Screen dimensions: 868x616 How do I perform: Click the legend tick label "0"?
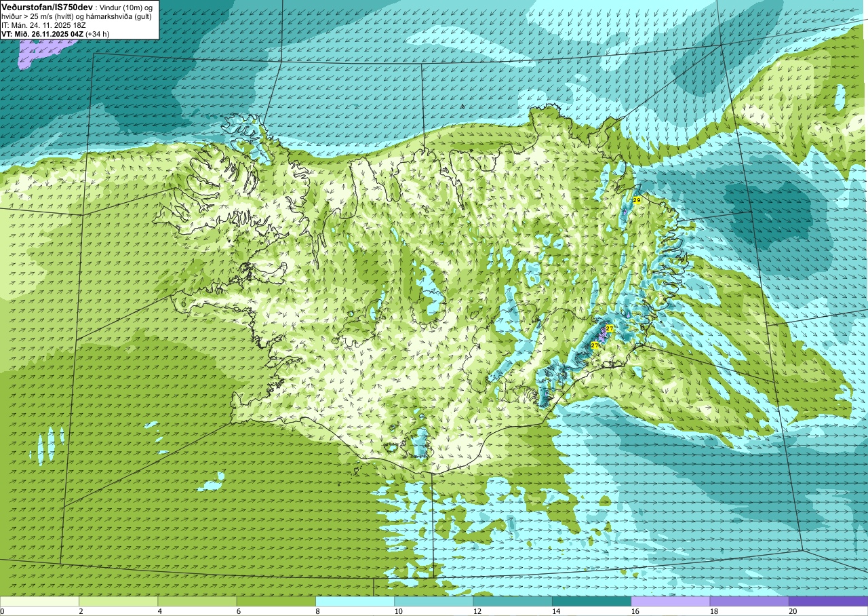click(x=2, y=611)
